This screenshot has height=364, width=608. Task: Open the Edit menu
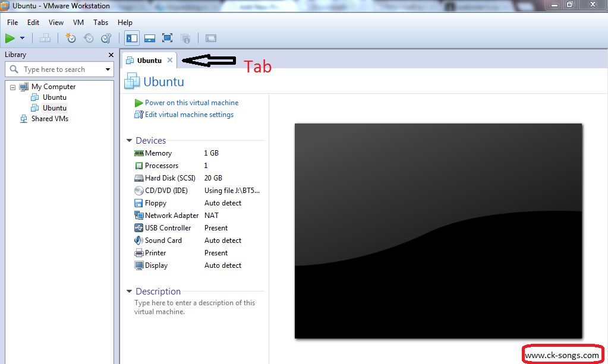(33, 23)
